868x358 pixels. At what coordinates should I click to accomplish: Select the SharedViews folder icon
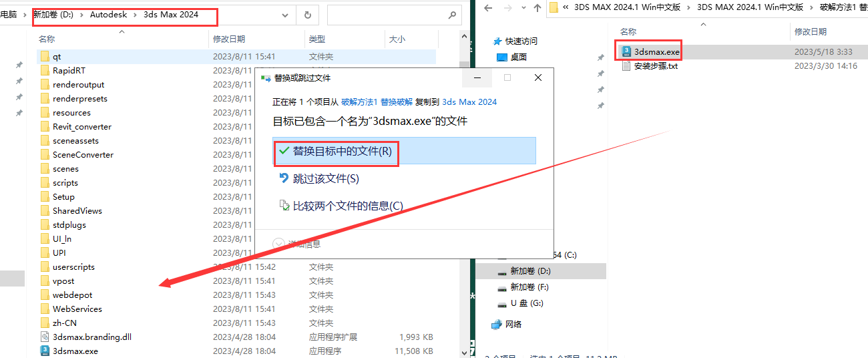coord(45,211)
